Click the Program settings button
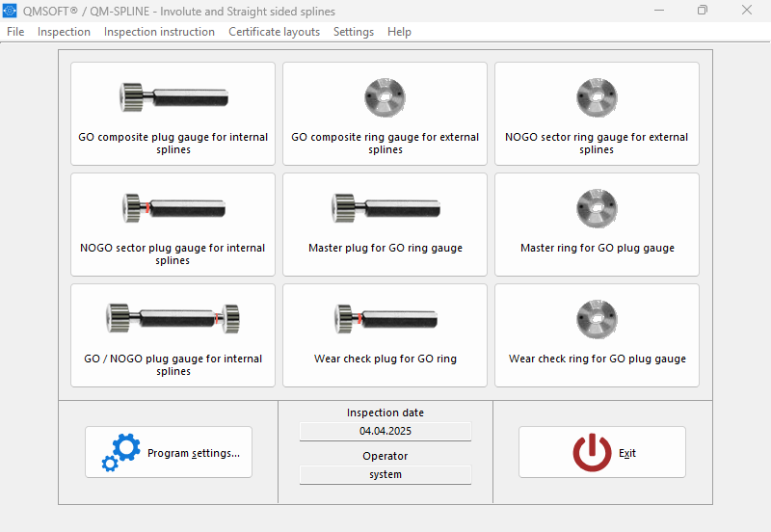The width and height of the screenshot is (771, 532). [169, 452]
